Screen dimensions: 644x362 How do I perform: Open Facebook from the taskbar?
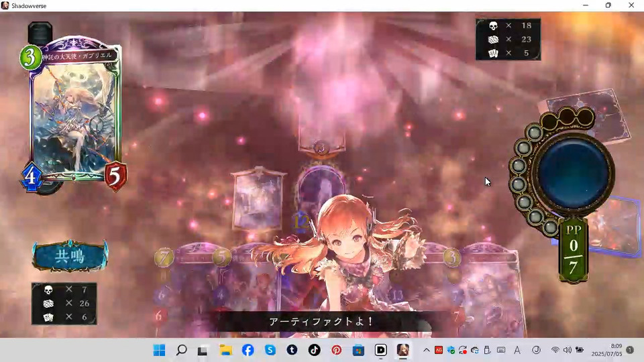pyautogui.click(x=248, y=350)
